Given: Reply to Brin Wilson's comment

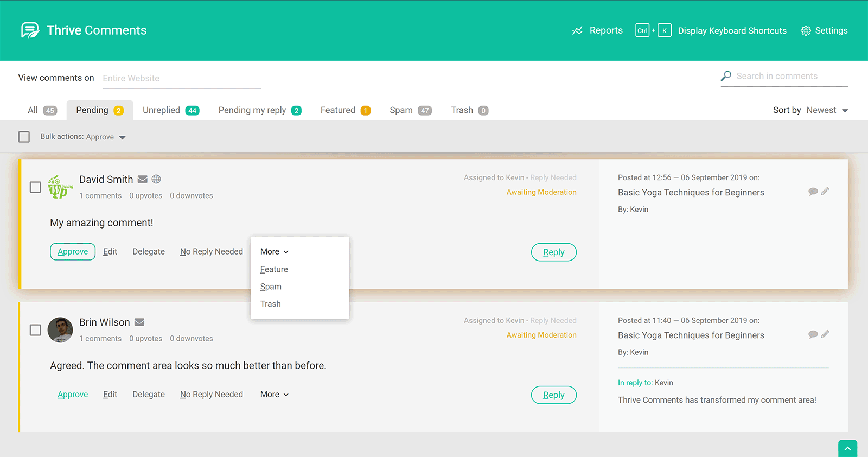Looking at the screenshot, I should pyautogui.click(x=554, y=395).
